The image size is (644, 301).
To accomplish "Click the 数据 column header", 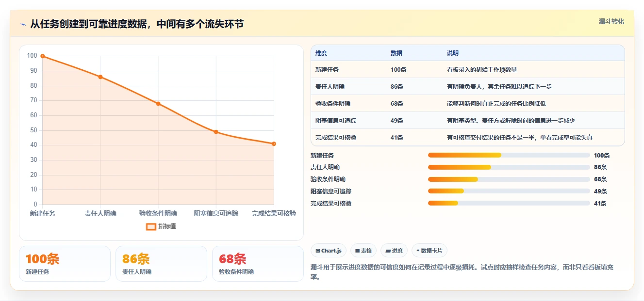I will 396,53.
